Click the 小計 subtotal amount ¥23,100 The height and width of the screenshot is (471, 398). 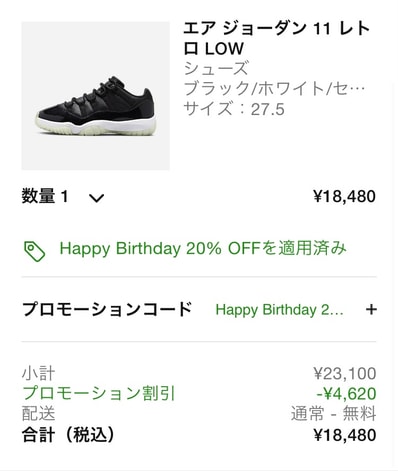(x=345, y=373)
